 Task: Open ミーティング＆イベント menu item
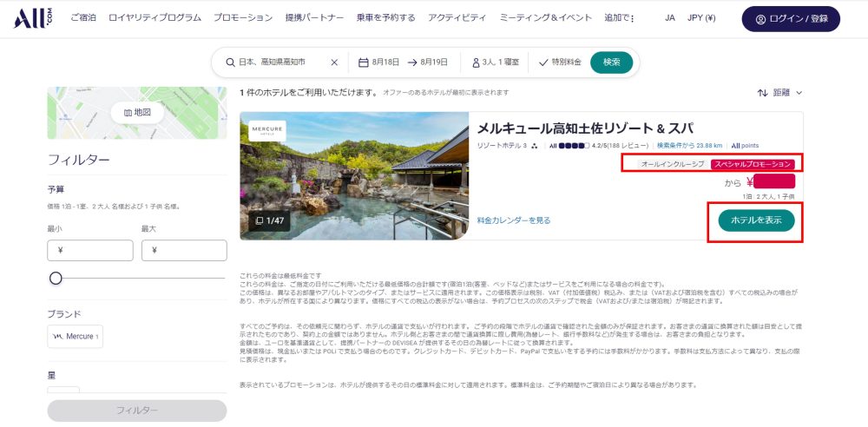click(x=545, y=18)
